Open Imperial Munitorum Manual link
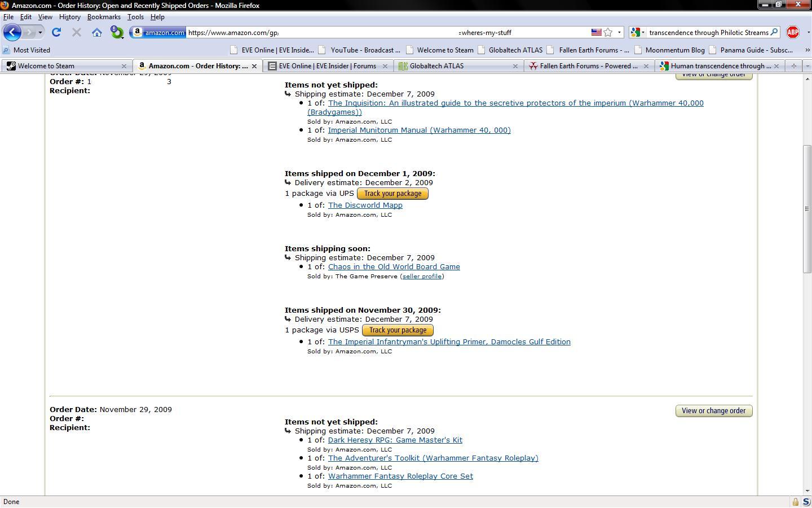The height and width of the screenshot is (508, 812). [420, 130]
